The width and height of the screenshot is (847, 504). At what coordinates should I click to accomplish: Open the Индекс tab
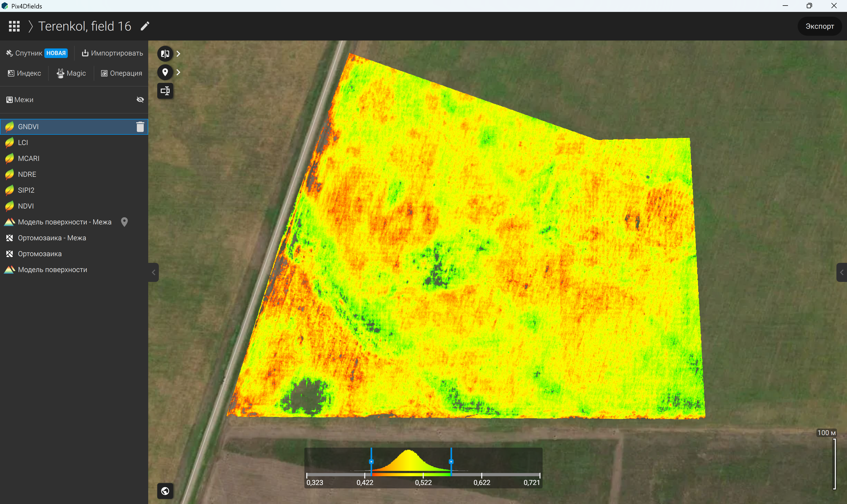pos(24,73)
